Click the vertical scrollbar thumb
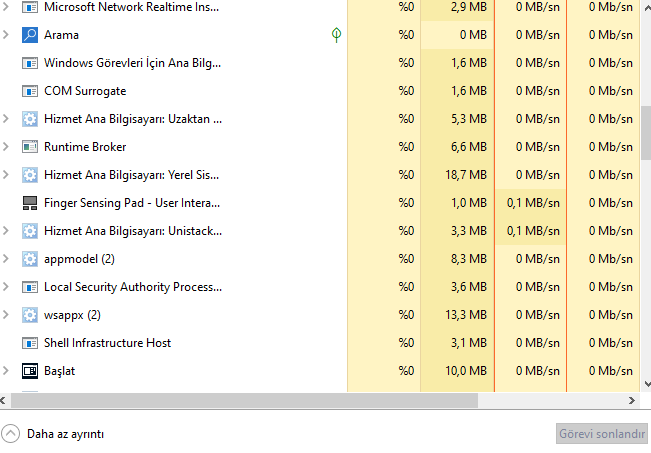This screenshot has width=651, height=453. 646,133
